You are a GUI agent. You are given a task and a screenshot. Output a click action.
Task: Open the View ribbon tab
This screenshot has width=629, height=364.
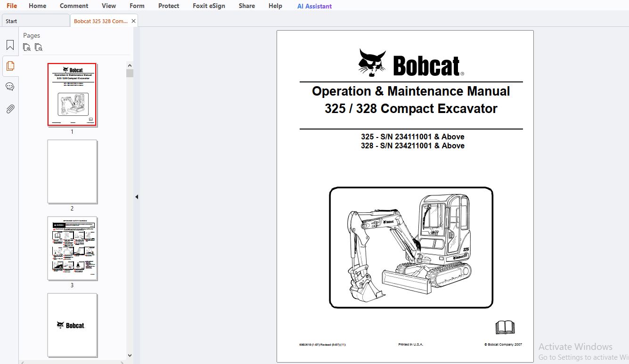(x=109, y=6)
